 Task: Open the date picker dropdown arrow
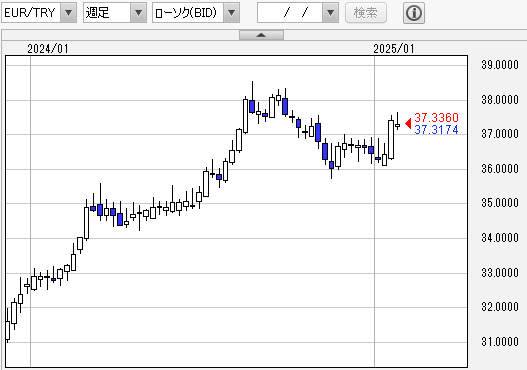[x=330, y=13]
